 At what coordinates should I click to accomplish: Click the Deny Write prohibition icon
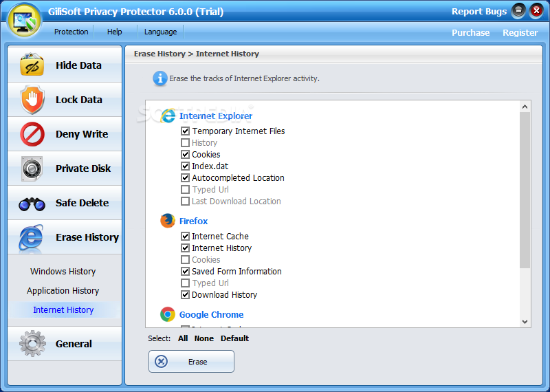coord(32,134)
